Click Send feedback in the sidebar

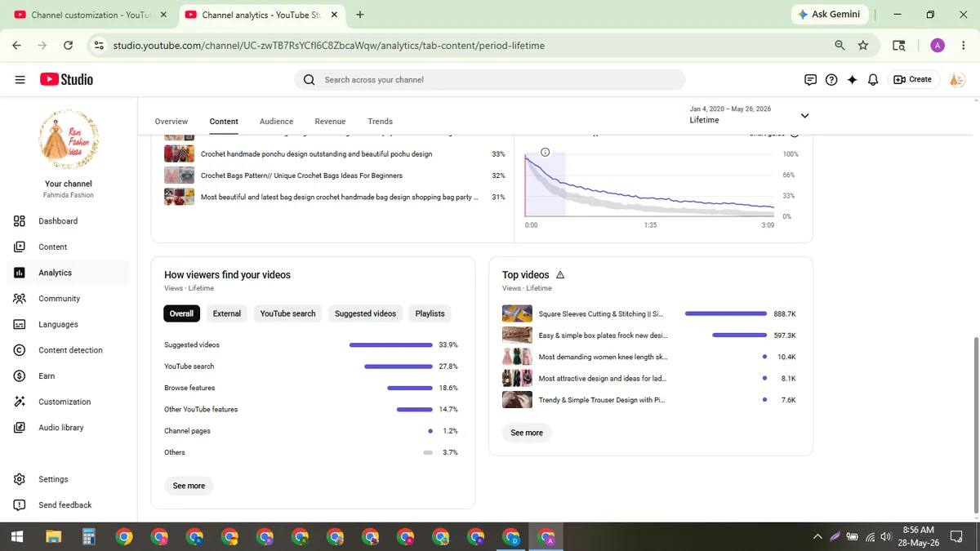(x=69, y=505)
